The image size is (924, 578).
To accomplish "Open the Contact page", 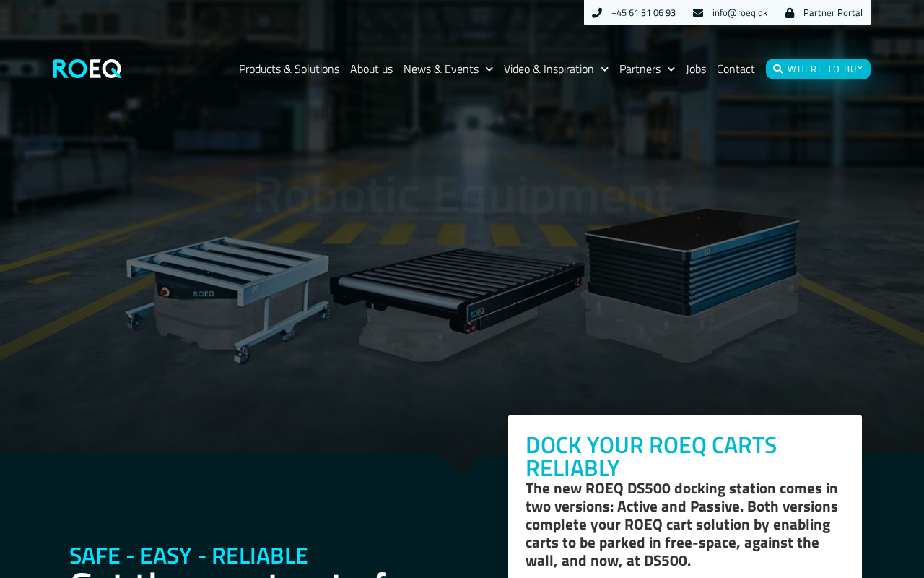I will click(736, 69).
